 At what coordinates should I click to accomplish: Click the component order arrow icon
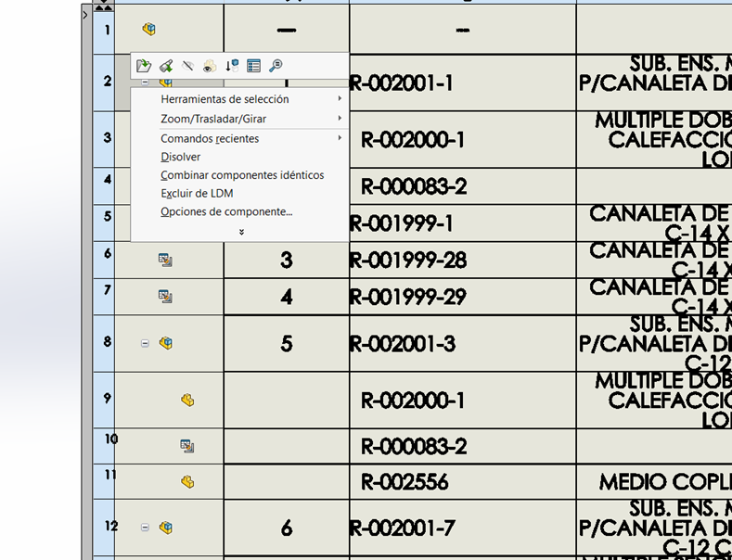(232, 66)
